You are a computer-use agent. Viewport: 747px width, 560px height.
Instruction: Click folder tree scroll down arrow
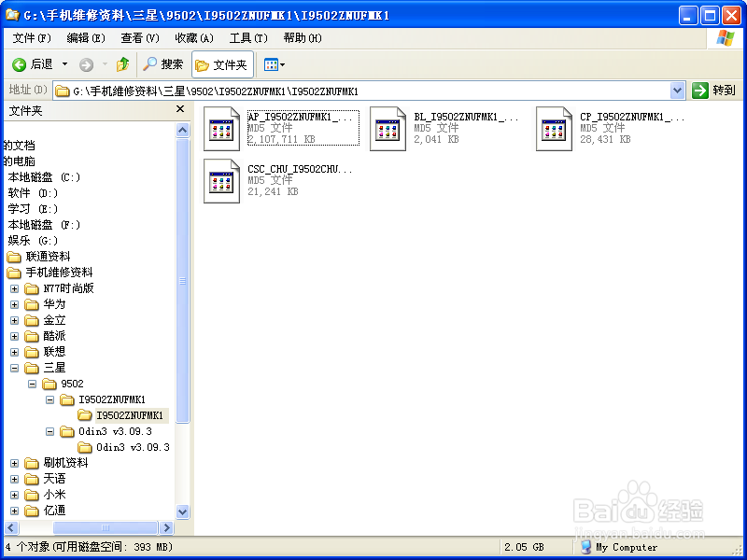coord(182,511)
